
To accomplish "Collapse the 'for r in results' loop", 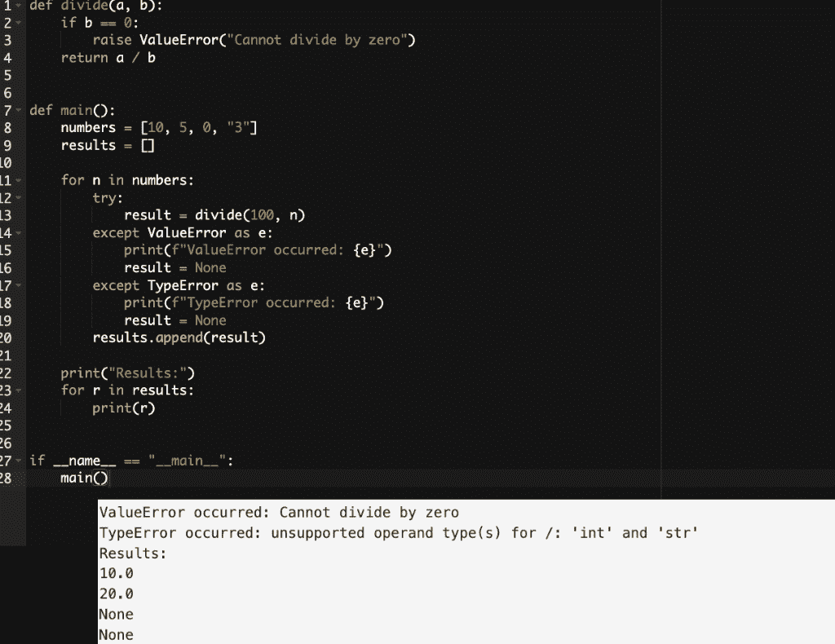I will coord(19,390).
